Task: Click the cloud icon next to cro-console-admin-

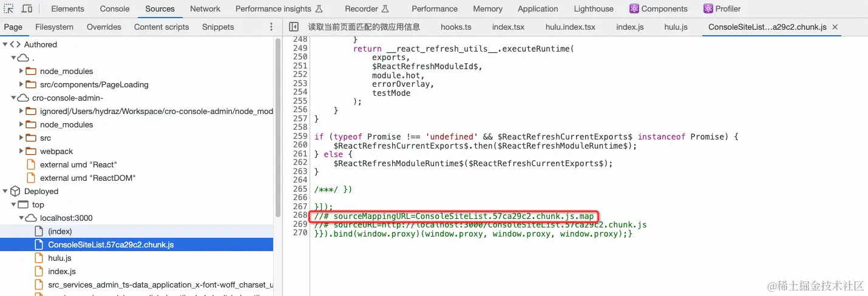Action: click(x=24, y=98)
